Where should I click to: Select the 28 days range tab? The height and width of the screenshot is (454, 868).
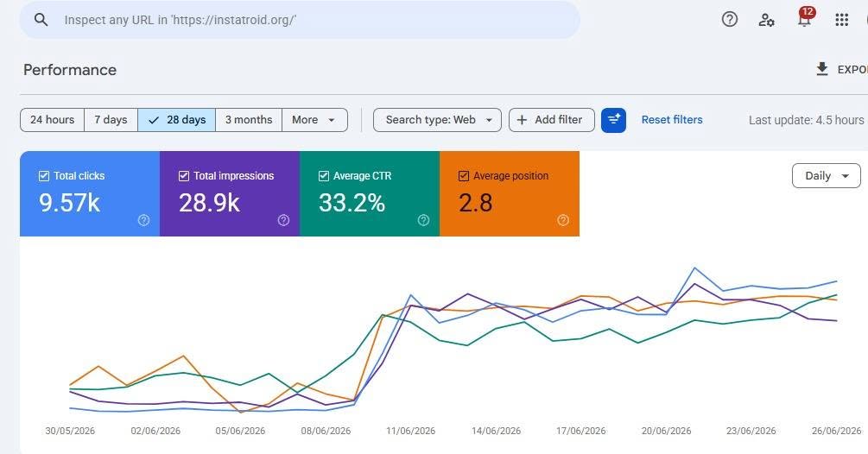click(176, 120)
